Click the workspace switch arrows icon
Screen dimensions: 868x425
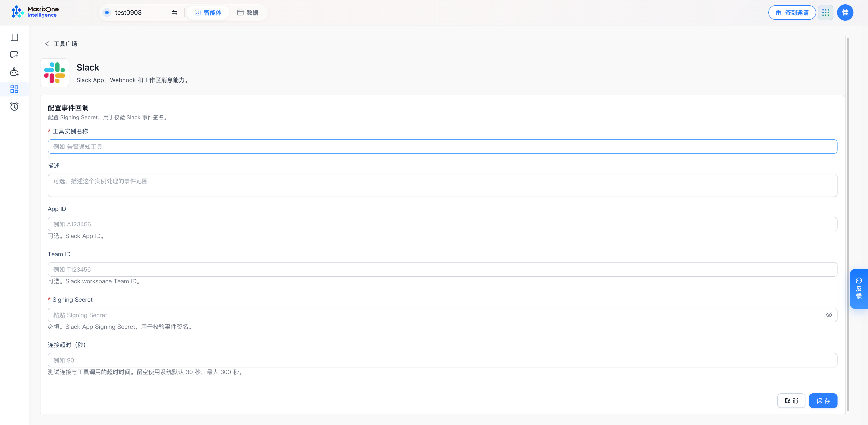click(174, 13)
